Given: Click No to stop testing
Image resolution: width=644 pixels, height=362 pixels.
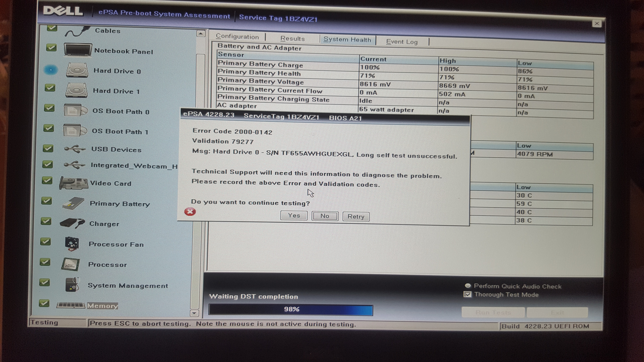Looking at the screenshot, I should coord(325,216).
